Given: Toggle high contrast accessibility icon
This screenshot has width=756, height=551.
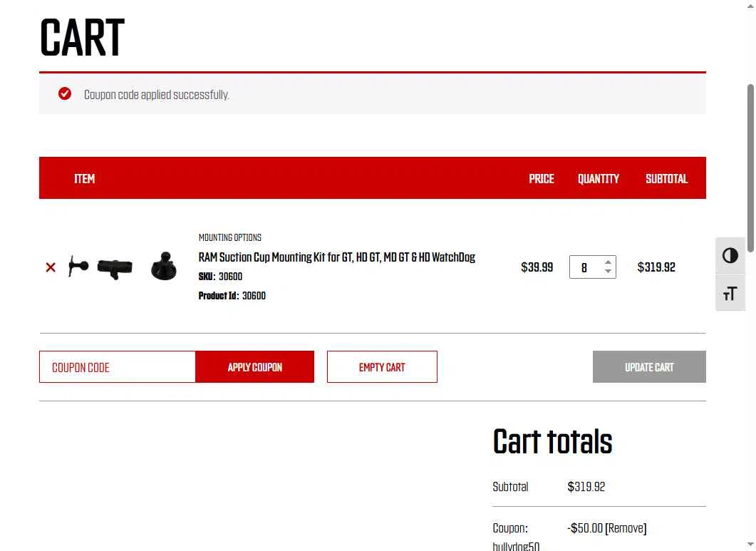Looking at the screenshot, I should click(x=730, y=256).
